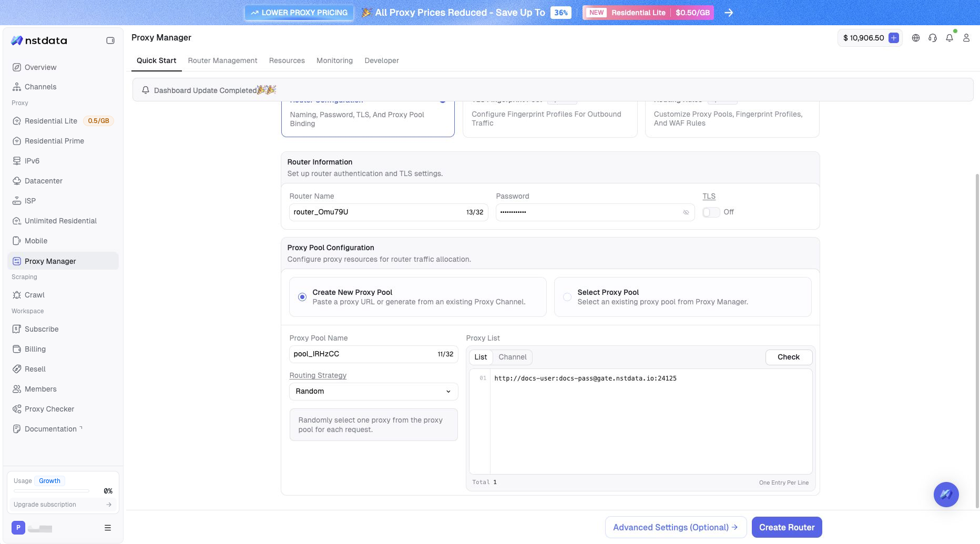
Task: Open Advanced Settings (Optional)
Action: pos(676,527)
